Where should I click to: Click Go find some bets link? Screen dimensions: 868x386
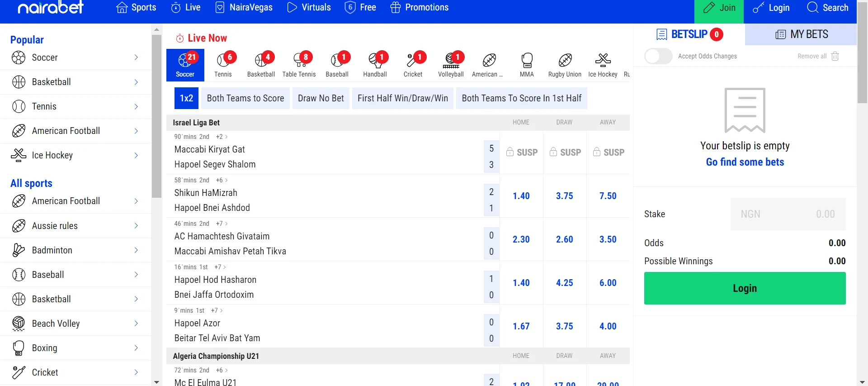pos(745,162)
